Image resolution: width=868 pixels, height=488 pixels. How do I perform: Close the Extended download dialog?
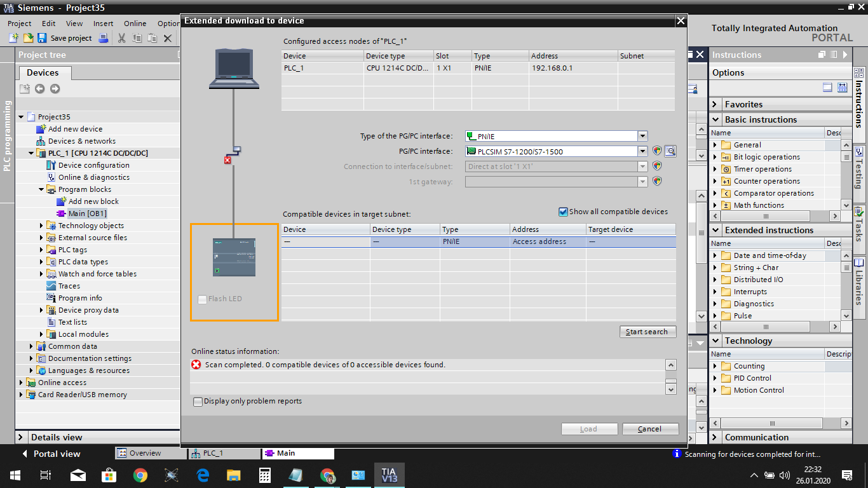(681, 21)
